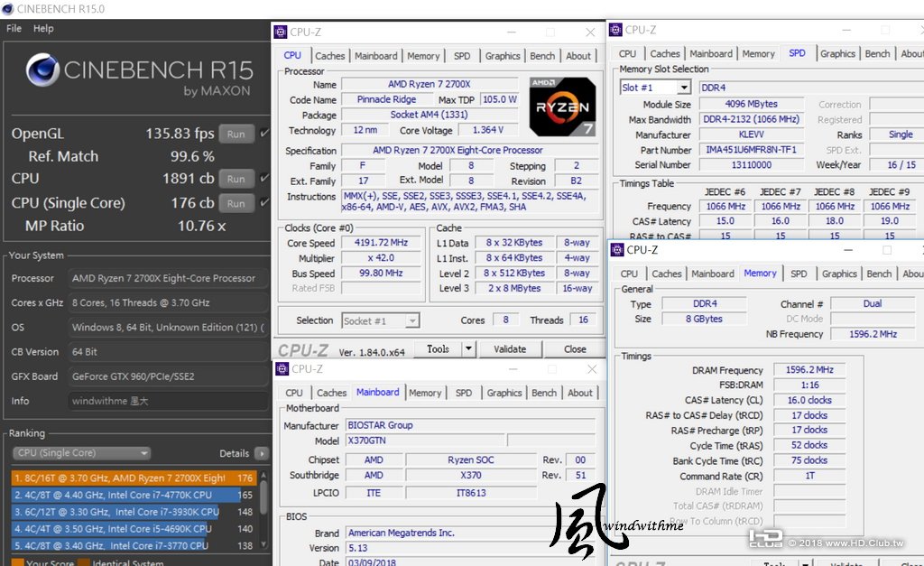
Task: Click the Module Size 4096 MBytes value
Action: click(751, 104)
